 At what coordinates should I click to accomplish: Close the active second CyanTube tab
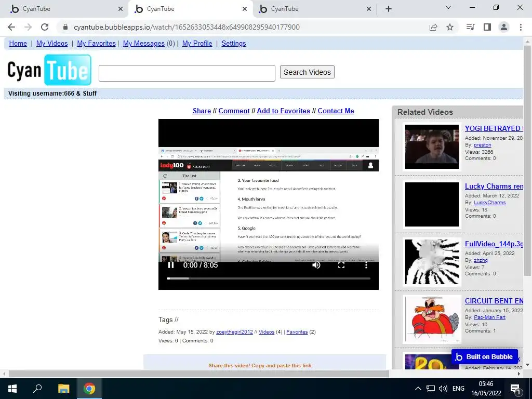245,9
